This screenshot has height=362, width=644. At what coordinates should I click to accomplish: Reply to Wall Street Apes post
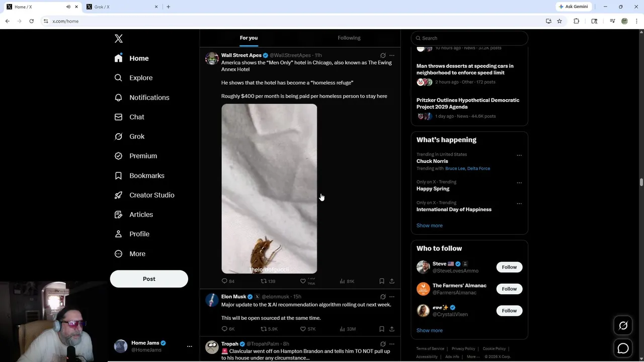(x=228, y=281)
